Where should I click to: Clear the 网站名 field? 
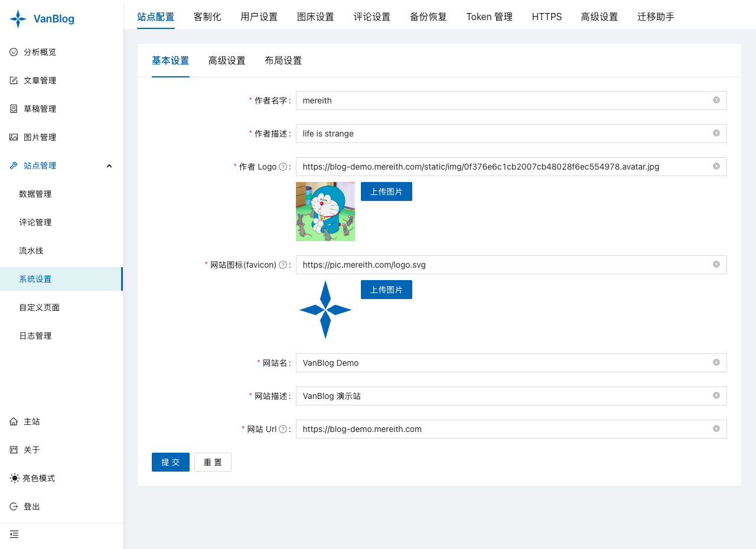[x=716, y=363]
